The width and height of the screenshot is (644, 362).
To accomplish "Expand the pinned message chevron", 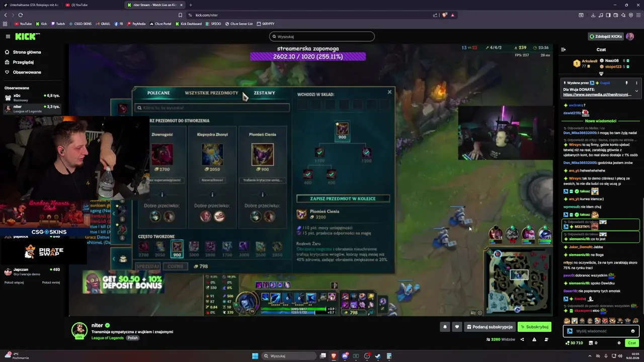I will (636, 91).
